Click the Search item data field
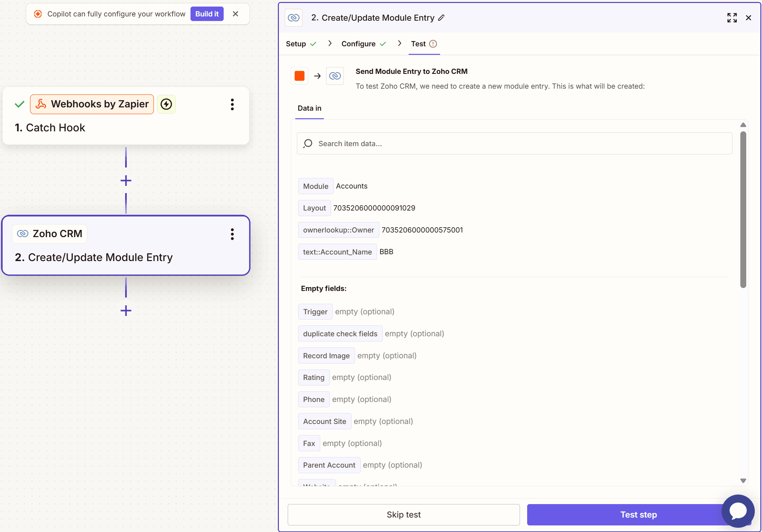The width and height of the screenshot is (762, 532). tap(514, 144)
